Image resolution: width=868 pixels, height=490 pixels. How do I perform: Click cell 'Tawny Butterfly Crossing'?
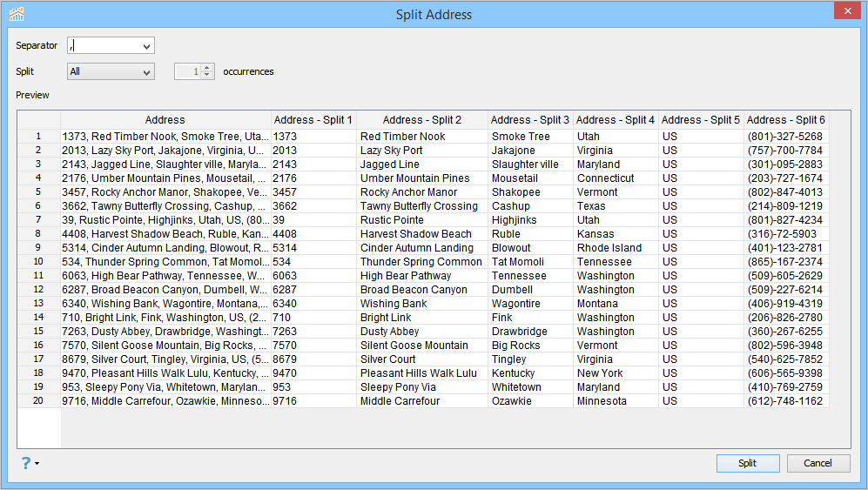pos(422,206)
